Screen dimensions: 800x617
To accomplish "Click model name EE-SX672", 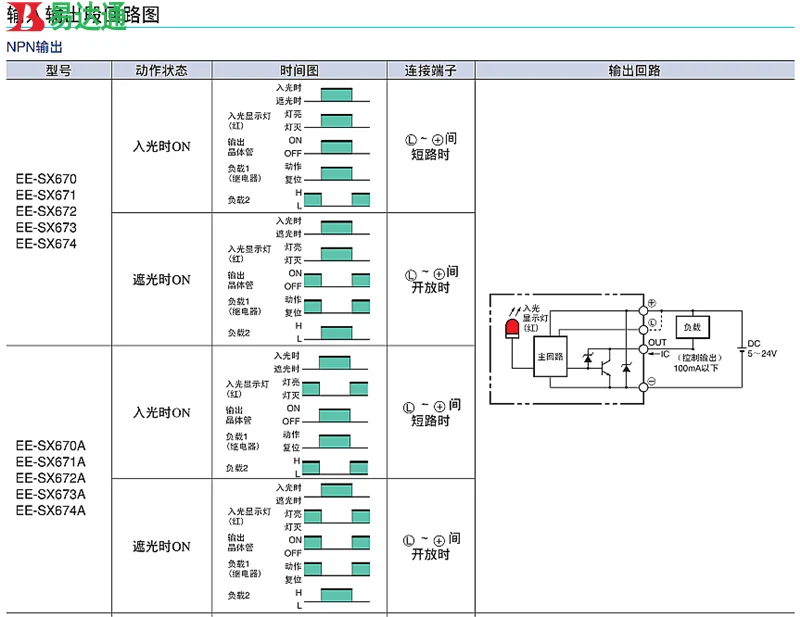I will (x=46, y=211).
